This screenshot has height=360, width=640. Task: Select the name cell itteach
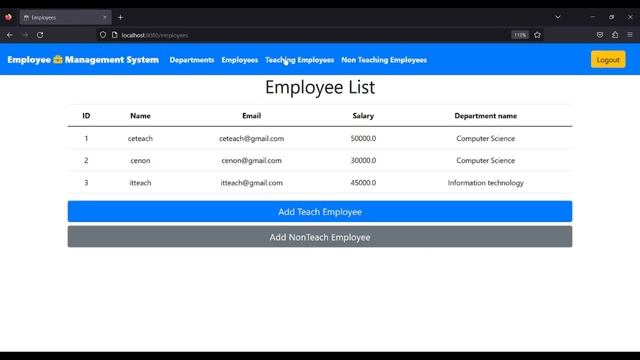[140, 182]
